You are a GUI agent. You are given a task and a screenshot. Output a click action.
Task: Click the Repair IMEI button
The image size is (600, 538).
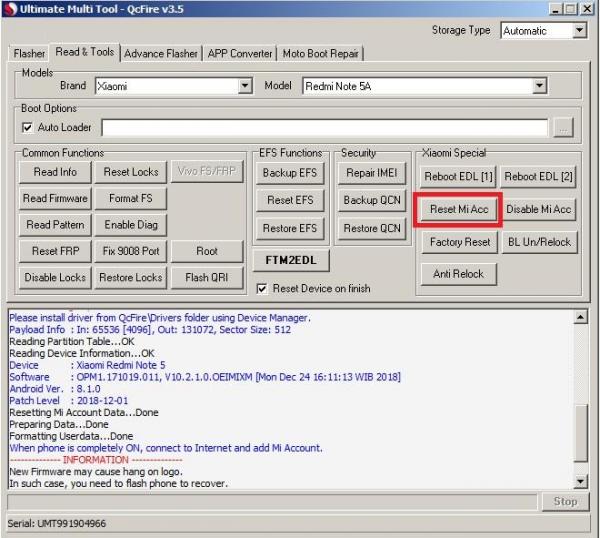(x=372, y=173)
